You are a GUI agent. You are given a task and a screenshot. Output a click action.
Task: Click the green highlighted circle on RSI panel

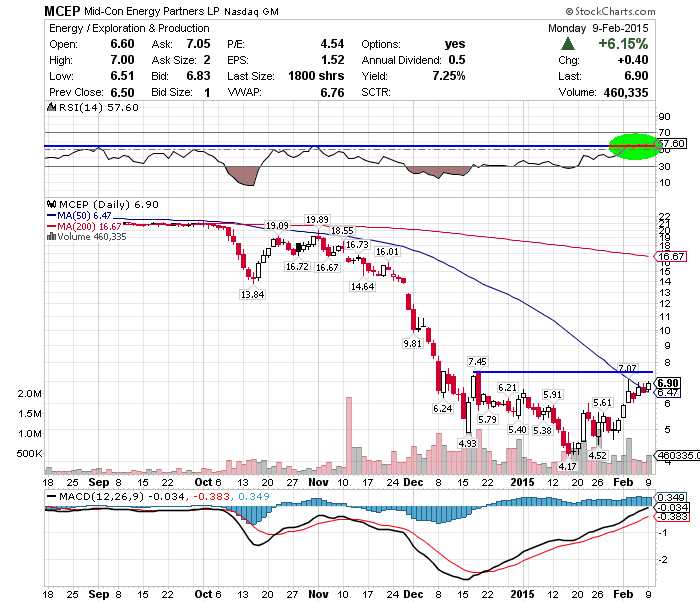633,146
